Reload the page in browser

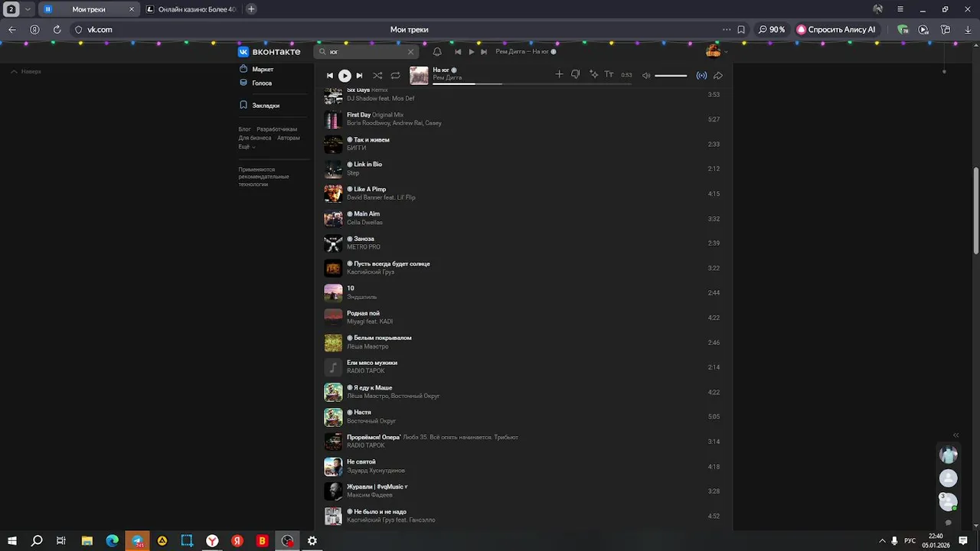tap(57, 30)
